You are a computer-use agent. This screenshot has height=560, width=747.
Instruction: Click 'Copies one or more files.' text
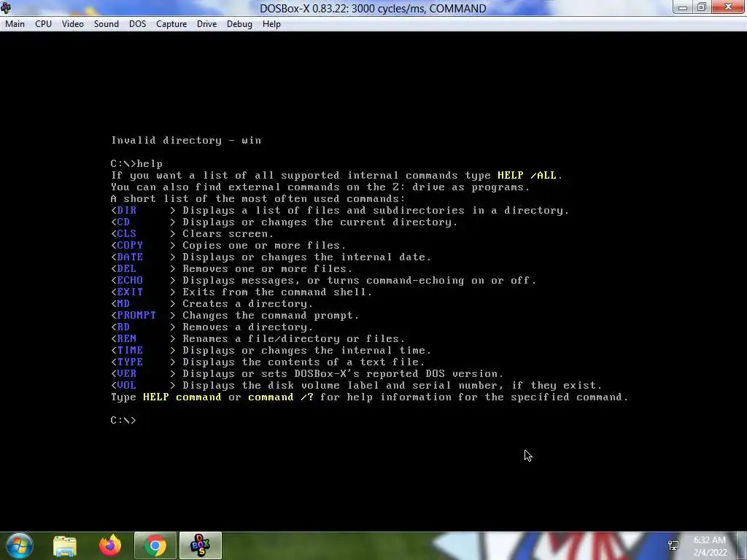click(x=264, y=245)
